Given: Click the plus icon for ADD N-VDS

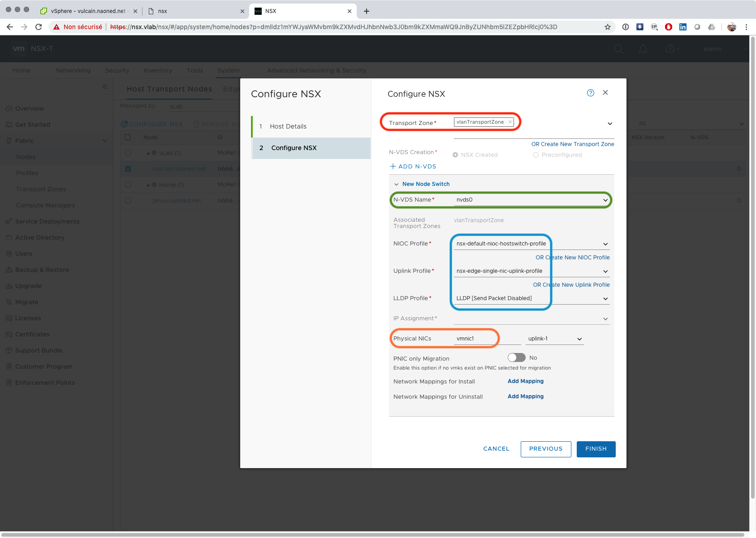Looking at the screenshot, I should click(x=393, y=166).
